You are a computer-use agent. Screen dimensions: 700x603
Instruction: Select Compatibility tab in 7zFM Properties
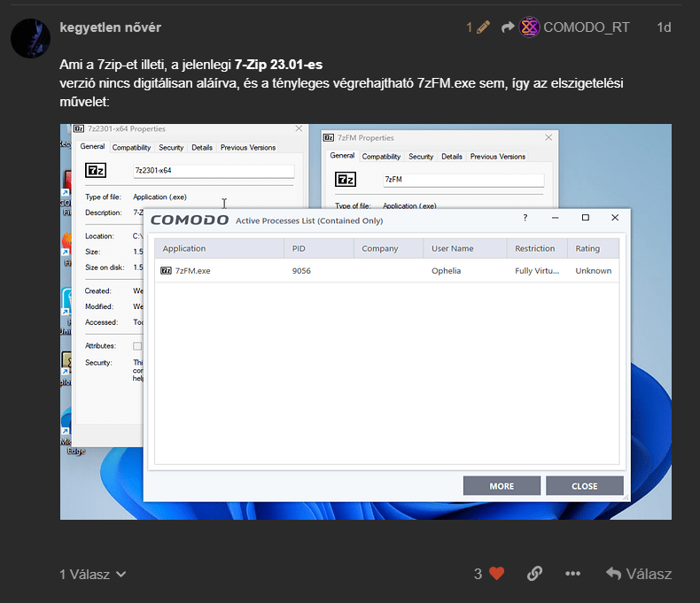pyautogui.click(x=381, y=157)
